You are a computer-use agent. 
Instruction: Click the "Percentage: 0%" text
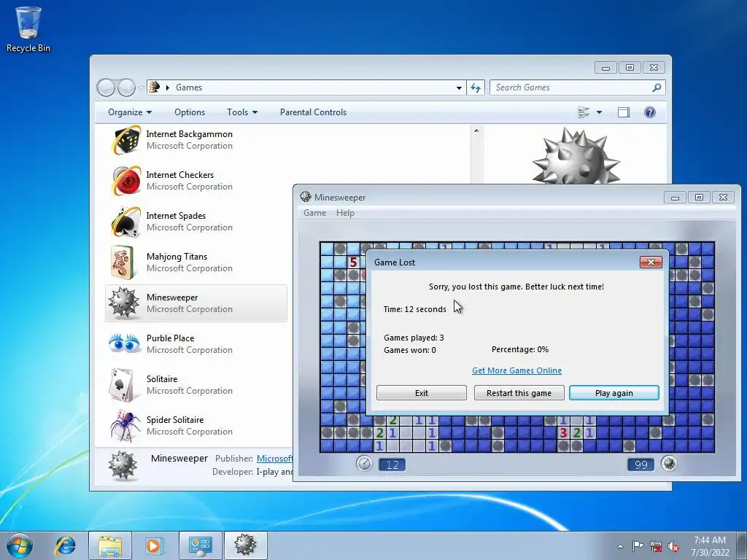(519, 349)
